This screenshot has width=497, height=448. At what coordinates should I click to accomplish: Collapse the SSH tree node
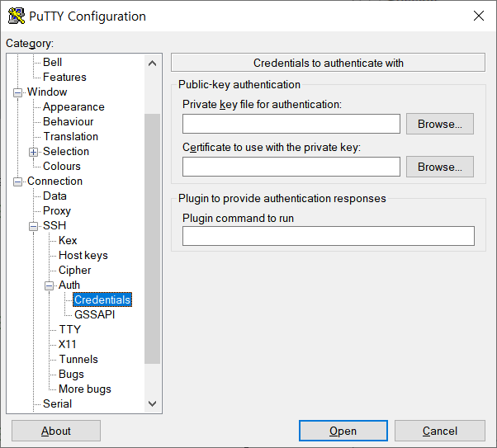[33, 226]
